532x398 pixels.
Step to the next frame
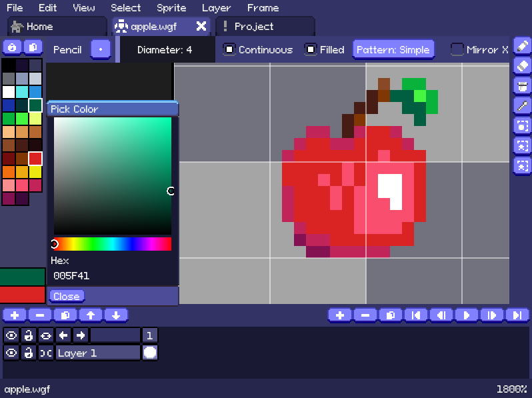click(492, 315)
